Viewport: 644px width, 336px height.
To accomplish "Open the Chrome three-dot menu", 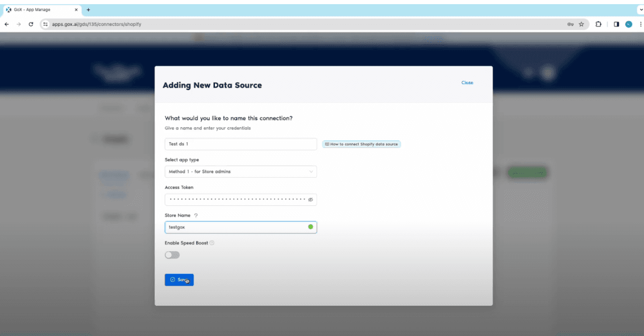I will point(640,24).
